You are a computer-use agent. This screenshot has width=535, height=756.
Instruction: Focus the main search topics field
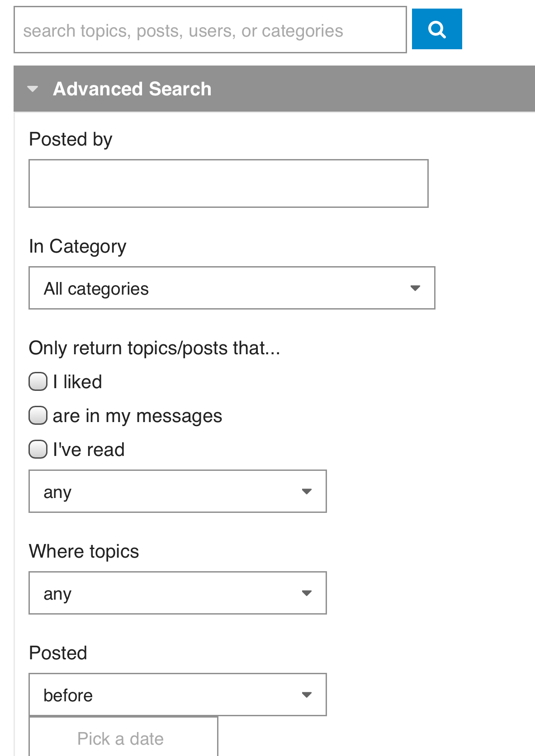tap(210, 30)
